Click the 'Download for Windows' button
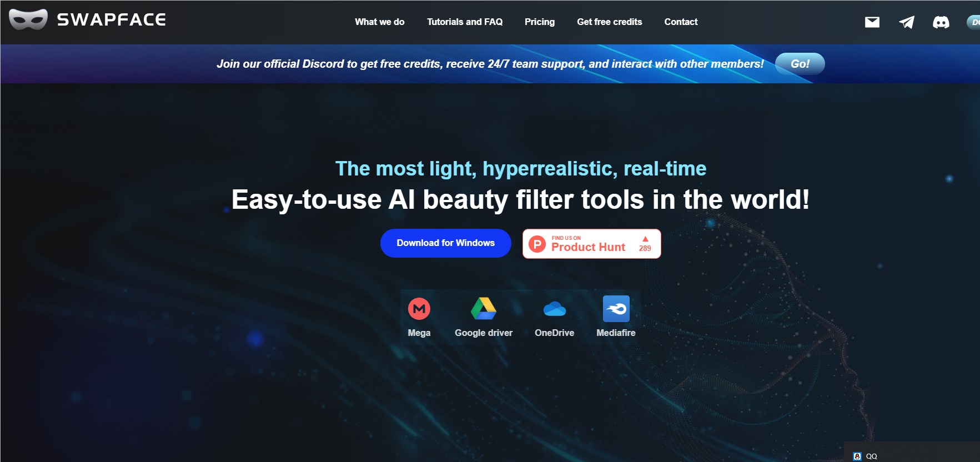980x462 pixels. (x=445, y=243)
